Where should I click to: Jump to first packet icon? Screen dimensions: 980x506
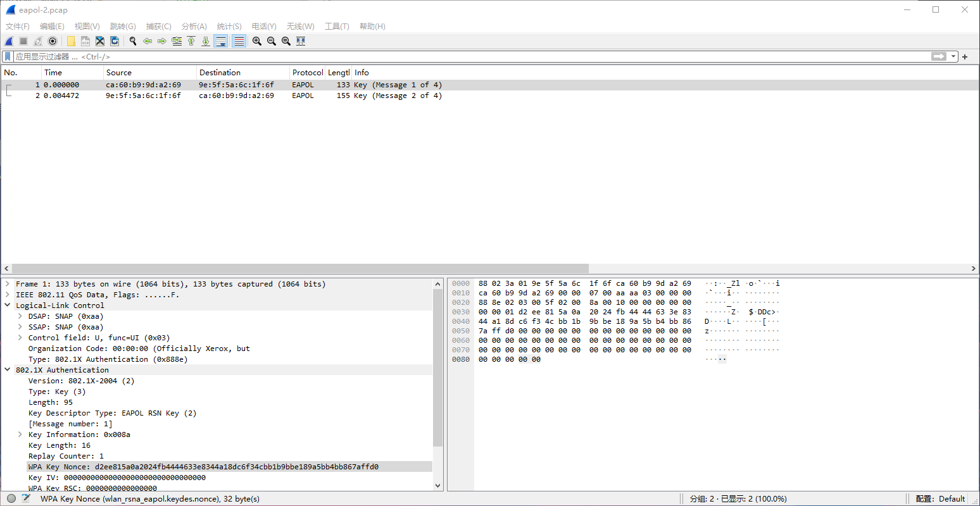(x=191, y=41)
